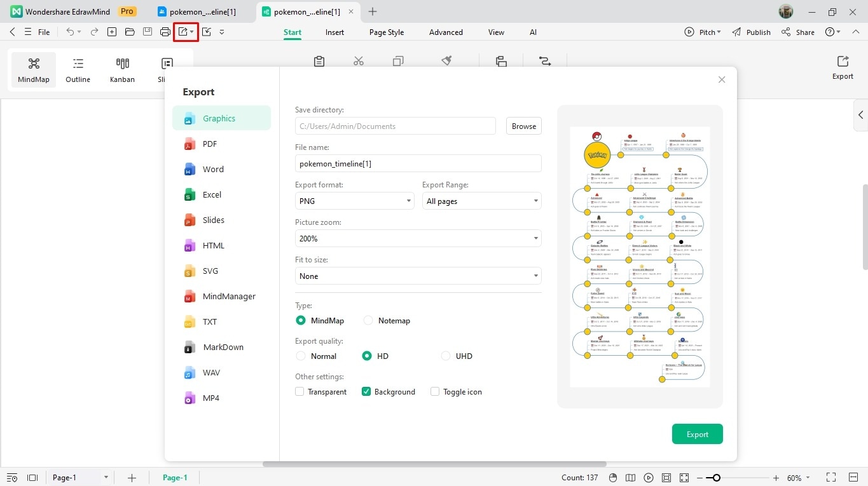868x486 pixels.
Task: Open the Export format PNG dropdown
Action: pyautogui.click(x=355, y=201)
